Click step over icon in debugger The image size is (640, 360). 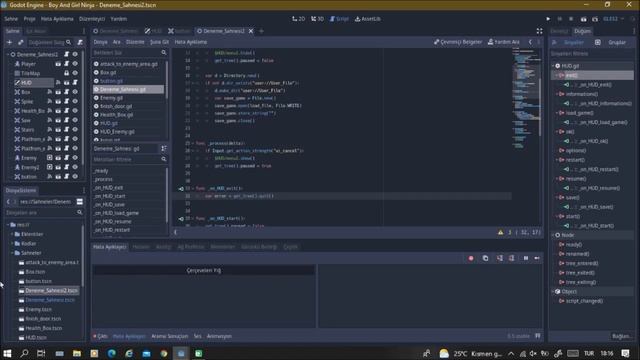click(511, 258)
